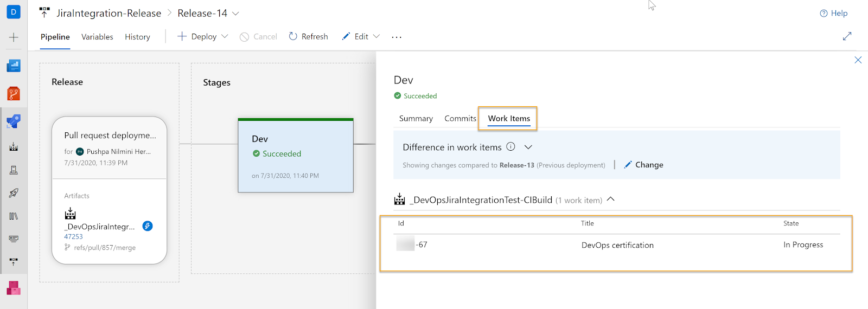Close the Dev details panel
This screenshot has height=309, width=868.
point(858,60)
